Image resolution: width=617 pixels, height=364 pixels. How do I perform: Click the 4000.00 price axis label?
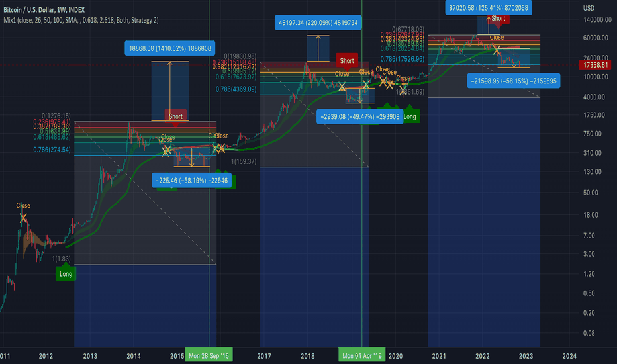click(594, 97)
